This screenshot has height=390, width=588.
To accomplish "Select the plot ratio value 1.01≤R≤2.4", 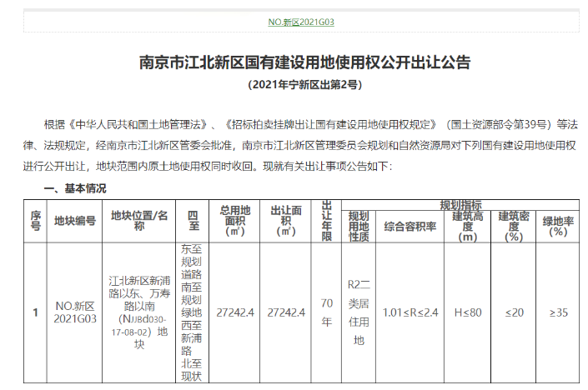I will (410, 312).
